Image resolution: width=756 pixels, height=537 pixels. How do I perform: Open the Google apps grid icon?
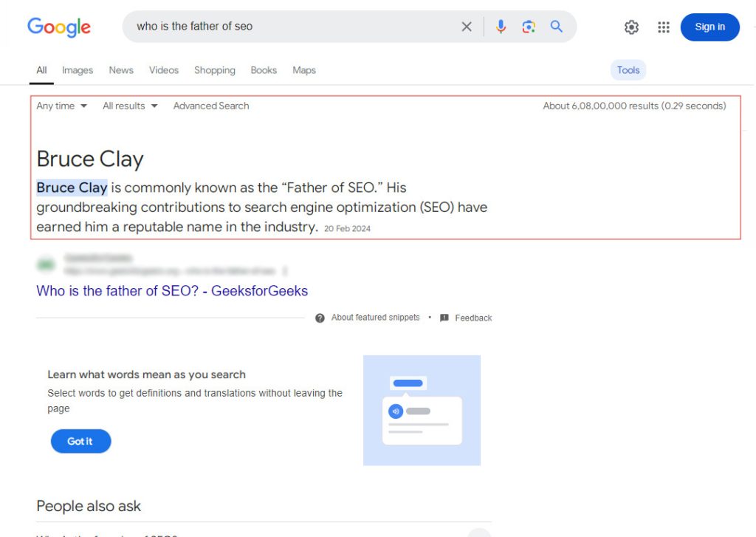tap(663, 27)
